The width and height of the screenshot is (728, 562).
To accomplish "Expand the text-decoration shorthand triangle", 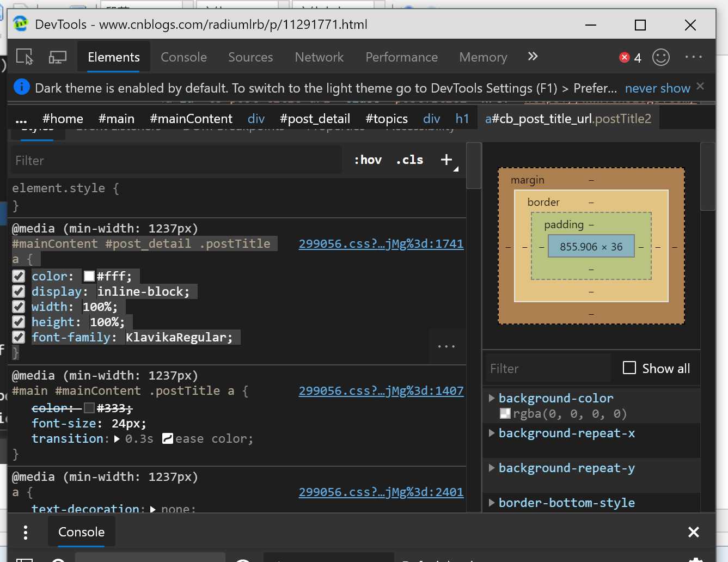I will pos(153,509).
